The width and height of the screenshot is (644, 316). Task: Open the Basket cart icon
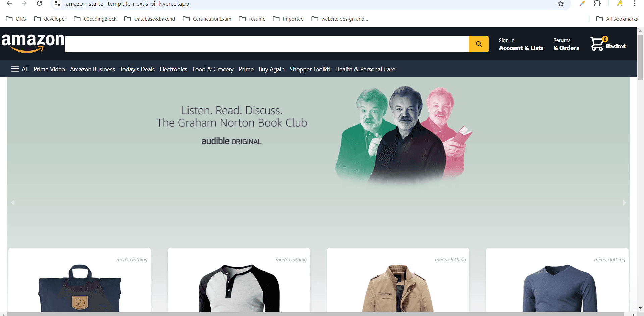point(597,44)
